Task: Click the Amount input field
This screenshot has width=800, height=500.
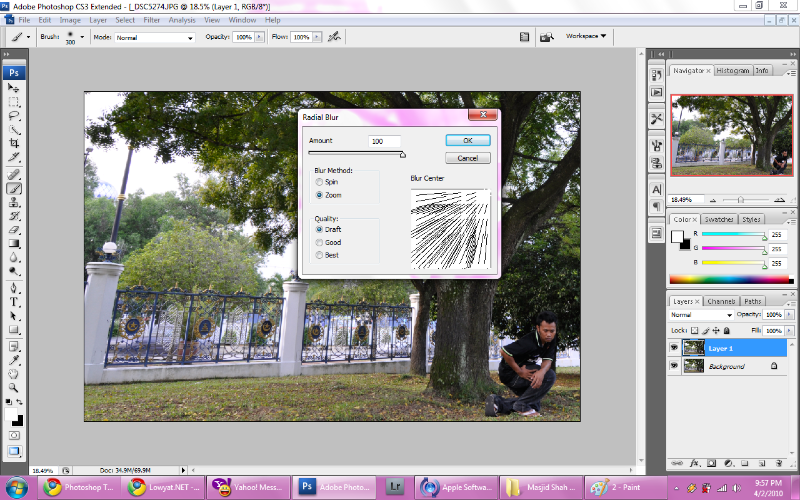Action: (384, 141)
